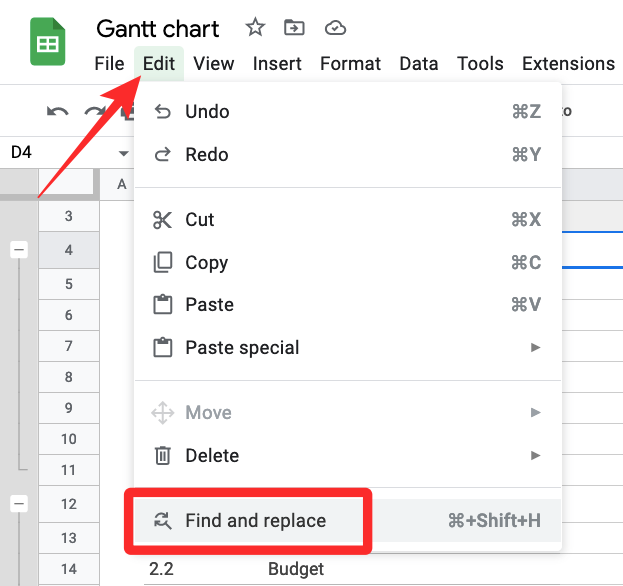
Task: Open the Insert menu
Action: [277, 64]
